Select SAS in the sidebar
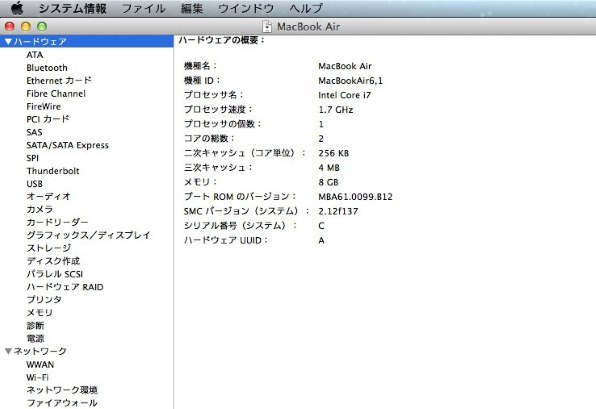 [34, 132]
